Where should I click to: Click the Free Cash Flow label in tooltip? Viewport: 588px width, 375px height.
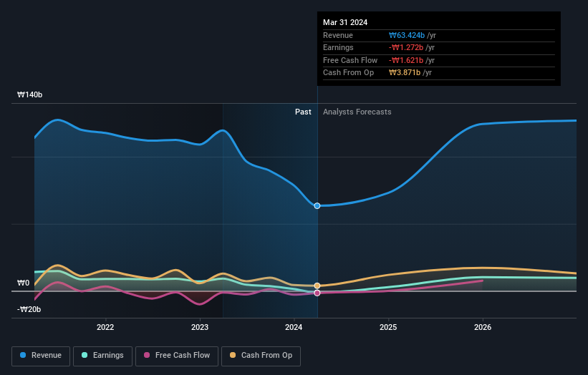pyautogui.click(x=350, y=60)
